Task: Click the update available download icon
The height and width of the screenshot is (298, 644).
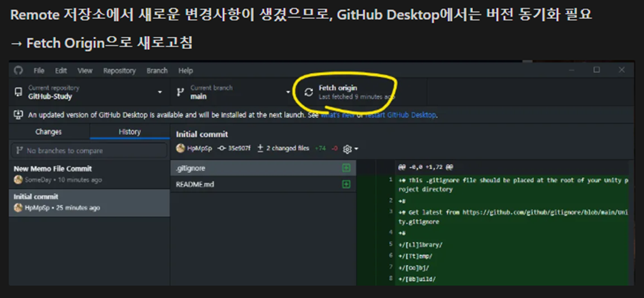Action: click(x=18, y=115)
